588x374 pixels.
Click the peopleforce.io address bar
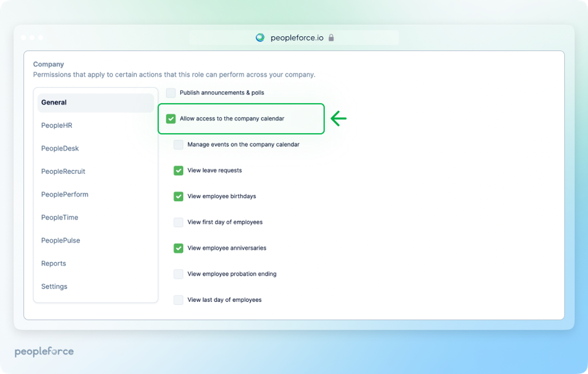[x=294, y=38]
